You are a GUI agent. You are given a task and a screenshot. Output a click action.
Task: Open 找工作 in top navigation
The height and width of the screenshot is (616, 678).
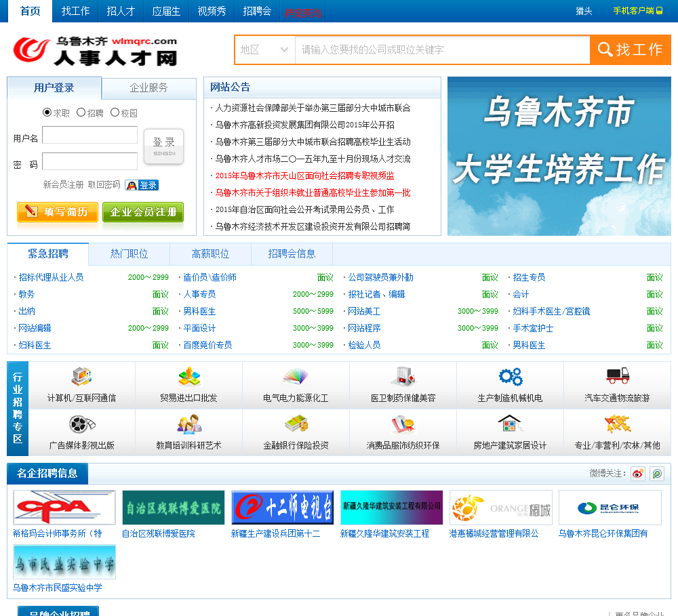pos(75,11)
